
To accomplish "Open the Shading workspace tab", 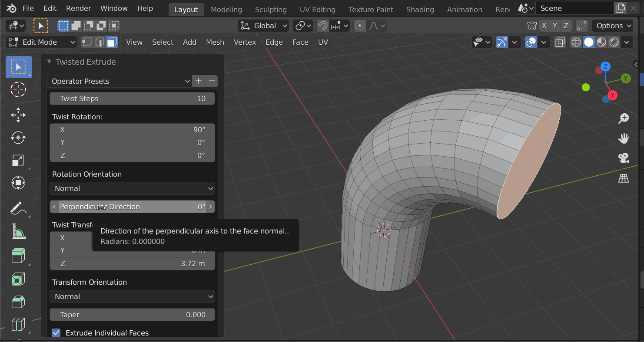I will [420, 9].
